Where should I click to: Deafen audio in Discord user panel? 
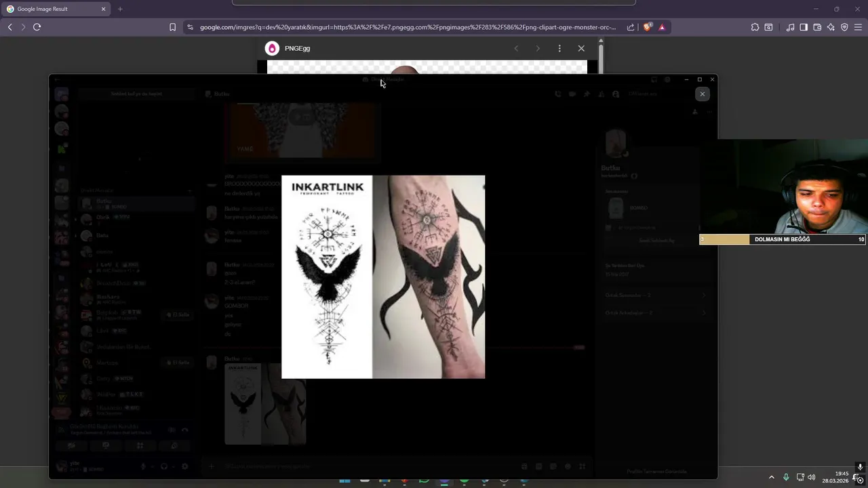pyautogui.click(x=164, y=466)
